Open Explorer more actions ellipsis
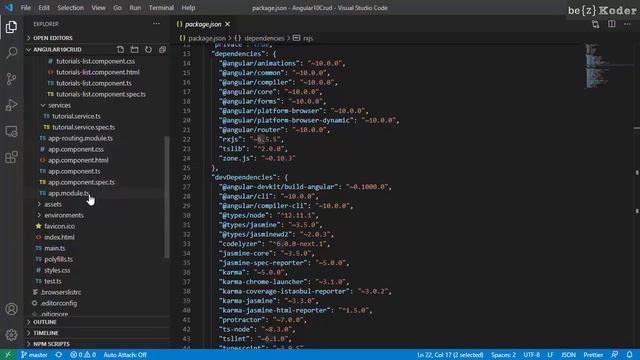This screenshot has width=640, height=360. [x=156, y=24]
